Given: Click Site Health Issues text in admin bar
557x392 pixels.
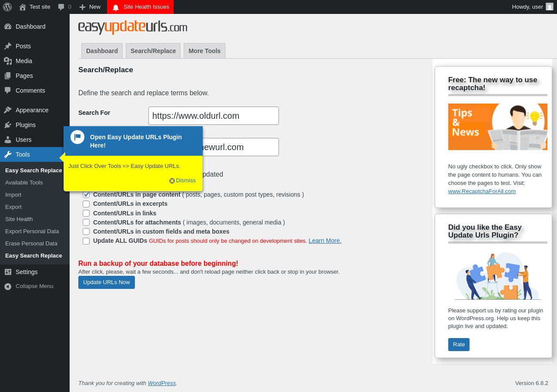Looking at the screenshot, I should point(146,7).
